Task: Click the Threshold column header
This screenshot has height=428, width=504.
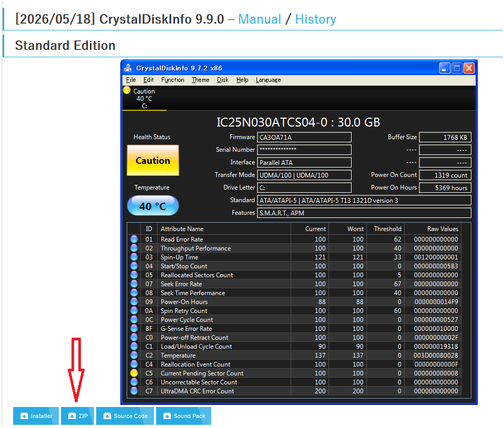Action: pos(385,229)
